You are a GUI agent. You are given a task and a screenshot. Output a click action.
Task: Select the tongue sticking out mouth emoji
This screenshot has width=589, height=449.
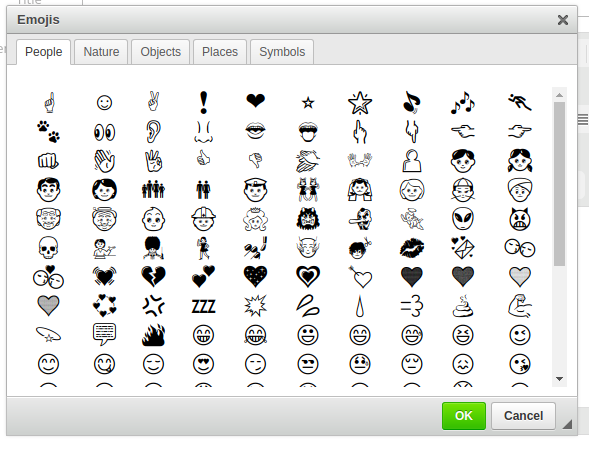[x=308, y=132]
